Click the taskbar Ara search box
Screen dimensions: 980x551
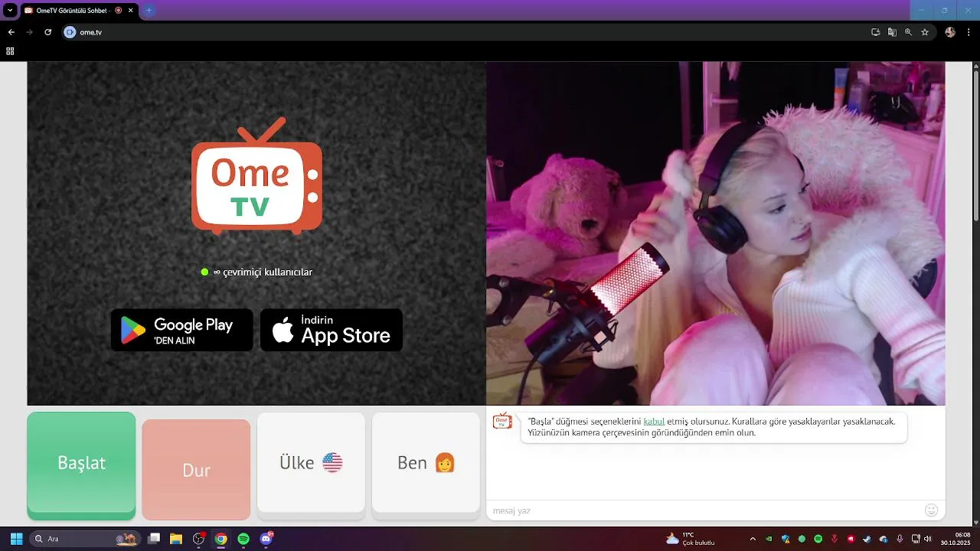click(86, 539)
